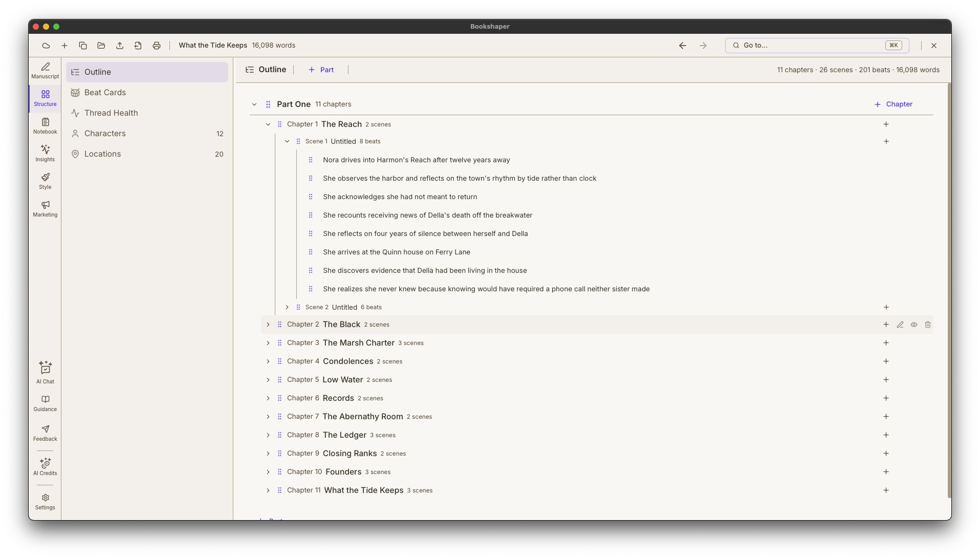The height and width of the screenshot is (558, 980).
Task: Collapse Part One
Action: [x=254, y=104]
